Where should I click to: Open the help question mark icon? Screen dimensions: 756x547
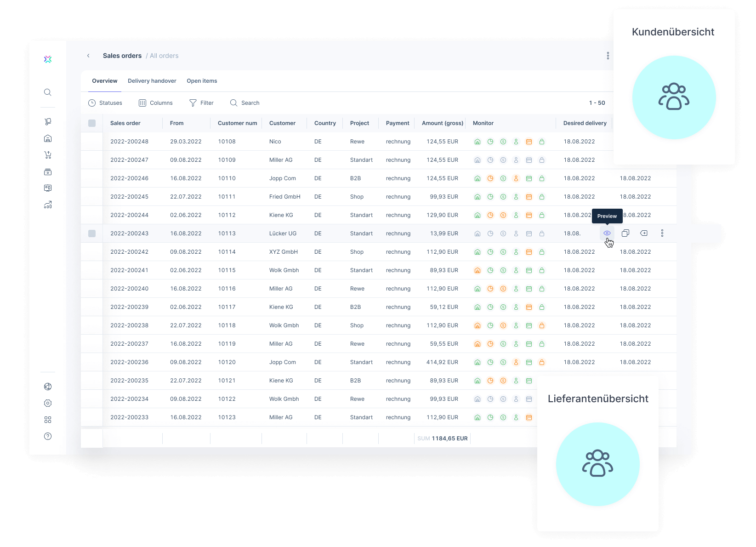coord(48,436)
